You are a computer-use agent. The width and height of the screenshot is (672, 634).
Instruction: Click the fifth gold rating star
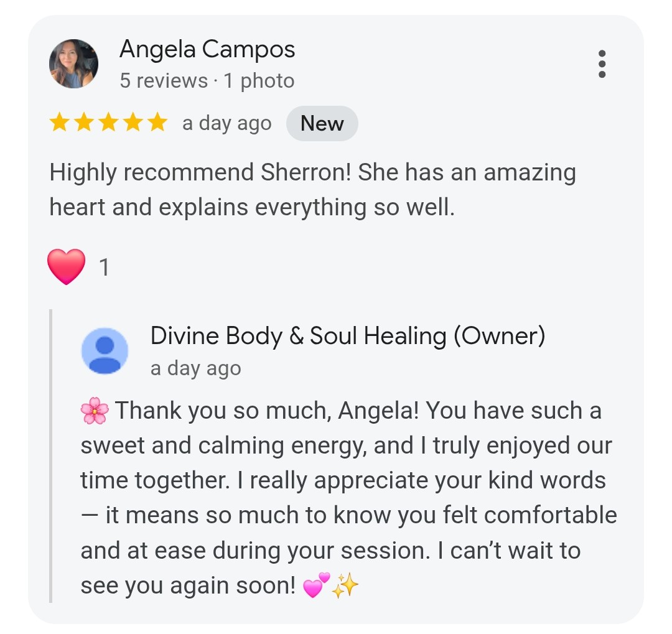tap(157, 122)
